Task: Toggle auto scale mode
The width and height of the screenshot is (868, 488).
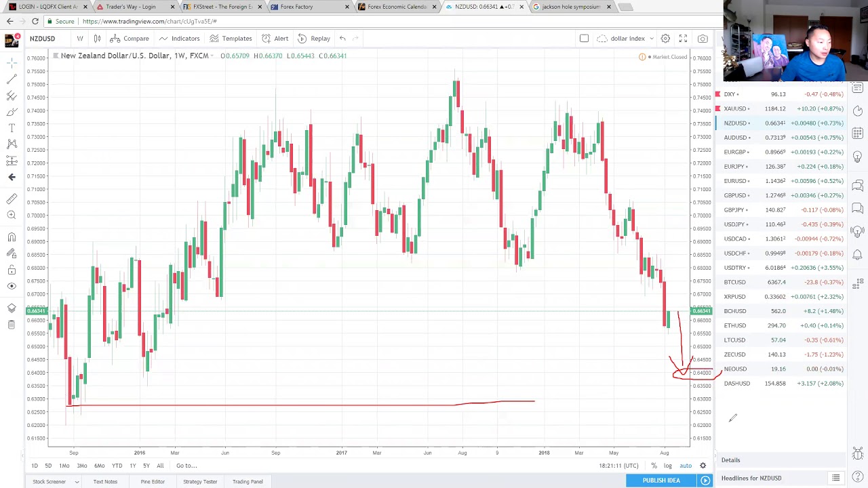Action: [686, 466]
